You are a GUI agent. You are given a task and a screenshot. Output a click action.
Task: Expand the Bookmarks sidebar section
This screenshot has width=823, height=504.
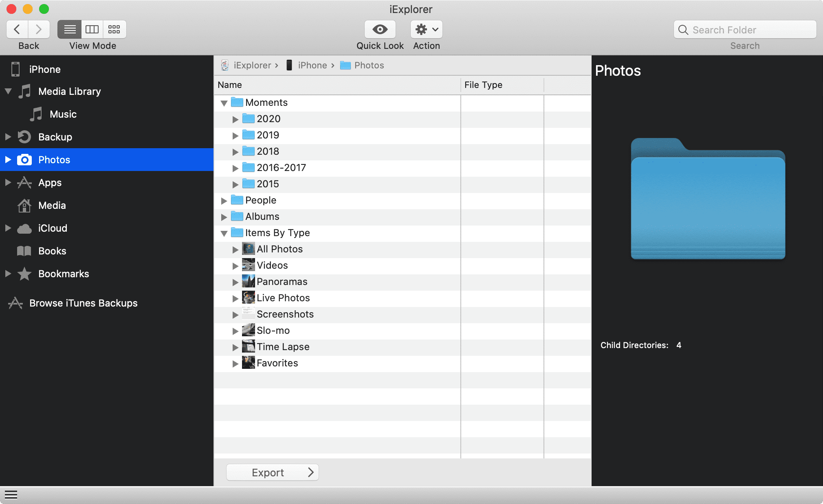click(x=8, y=274)
